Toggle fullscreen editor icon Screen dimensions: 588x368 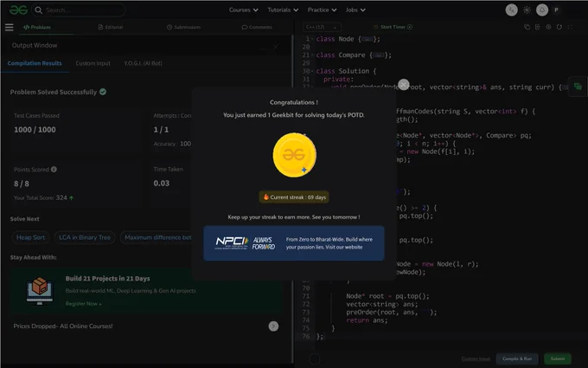pos(571,27)
